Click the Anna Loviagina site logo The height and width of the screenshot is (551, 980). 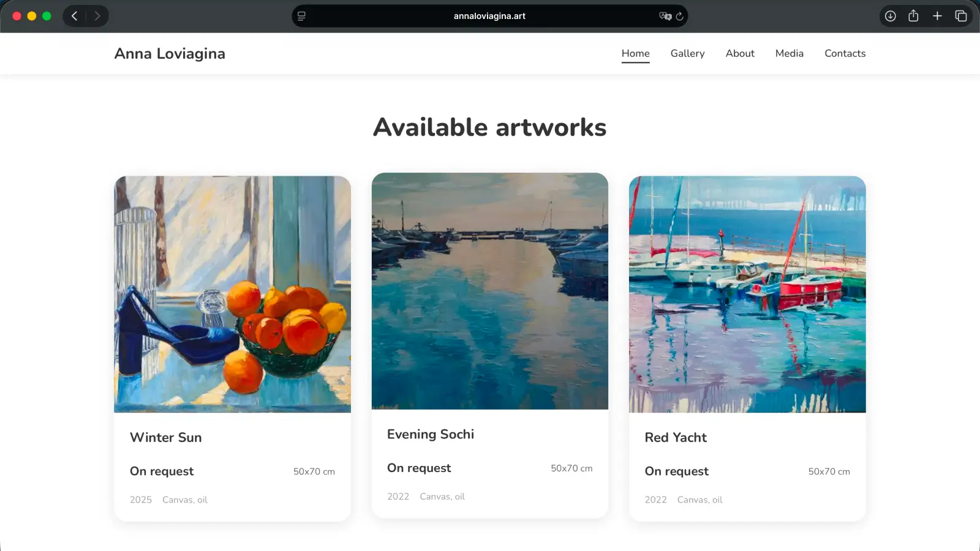click(170, 54)
